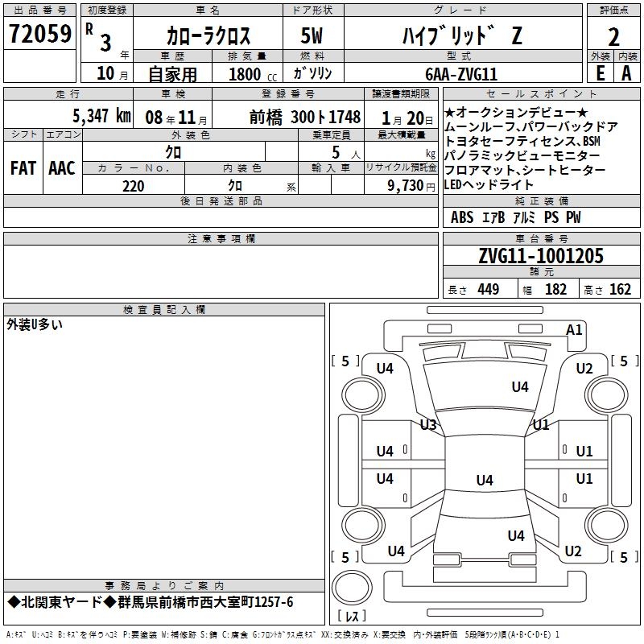Select the トヨタセーフティセンス、BSM line

(522, 141)
